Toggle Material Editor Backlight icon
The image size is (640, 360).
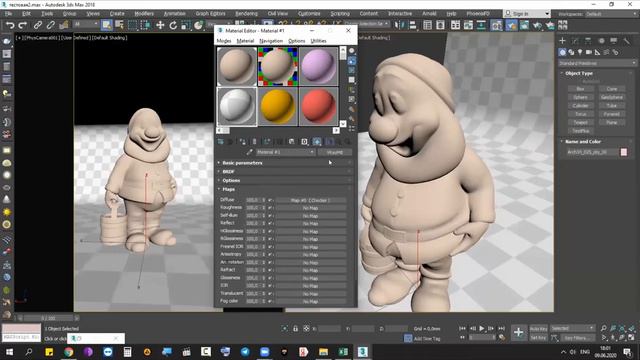[x=351, y=61]
